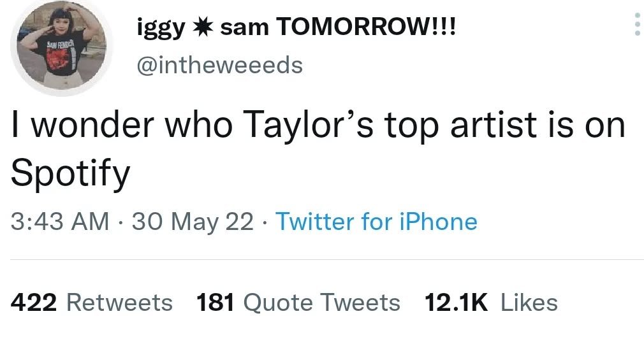Click the 422 retweet count number
Screen dimensions: 644x337
[x=35, y=303]
